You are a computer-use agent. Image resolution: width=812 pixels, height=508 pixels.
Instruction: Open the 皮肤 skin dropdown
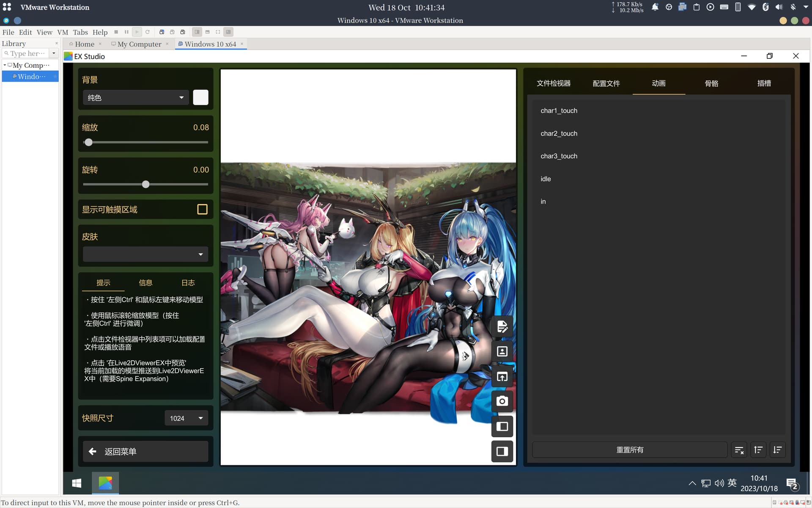coord(145,254)
